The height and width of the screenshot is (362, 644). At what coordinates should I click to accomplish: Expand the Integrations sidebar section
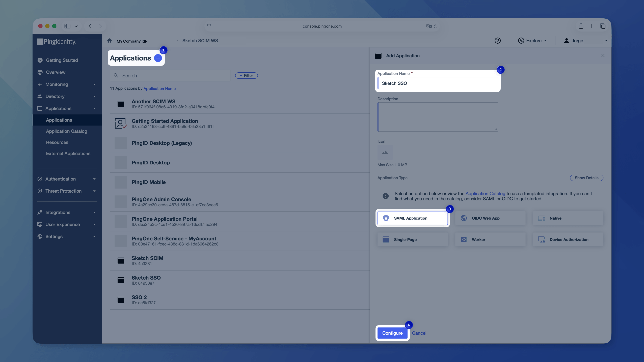pos(67,212)
